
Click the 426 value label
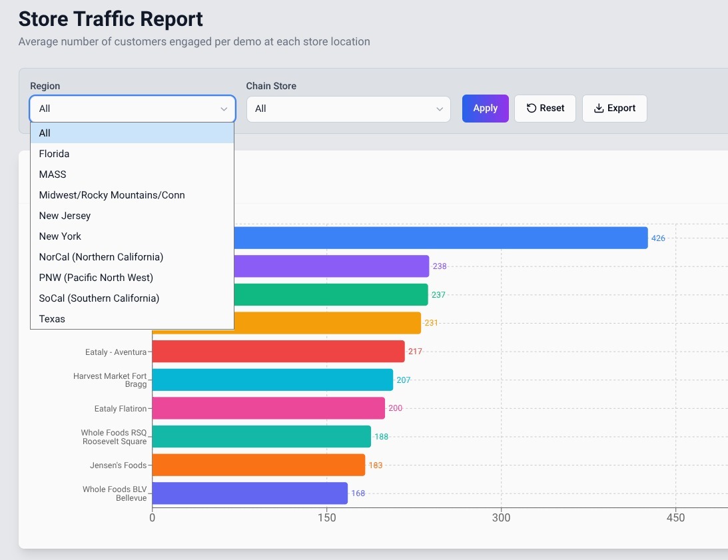(x=658, y=238)
